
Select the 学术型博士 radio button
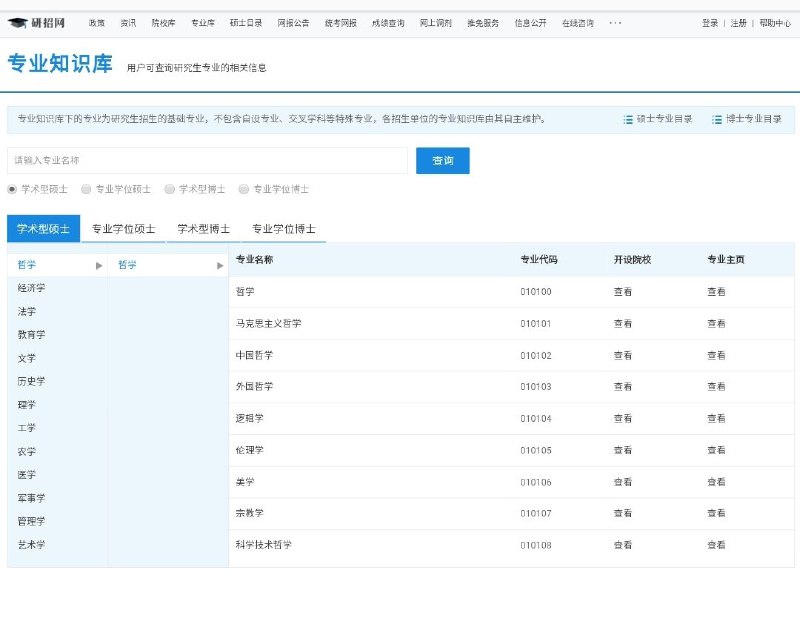click(x=169, y=189)
